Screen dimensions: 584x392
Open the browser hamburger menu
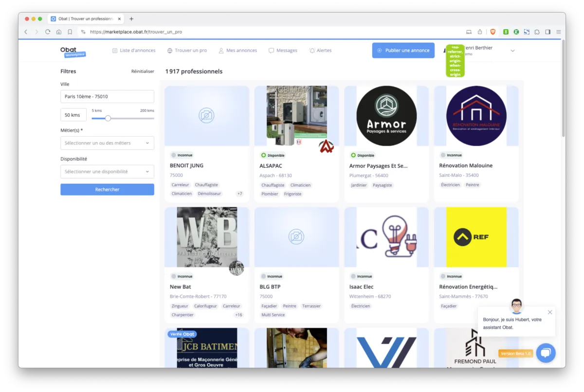tap(559, 32)
